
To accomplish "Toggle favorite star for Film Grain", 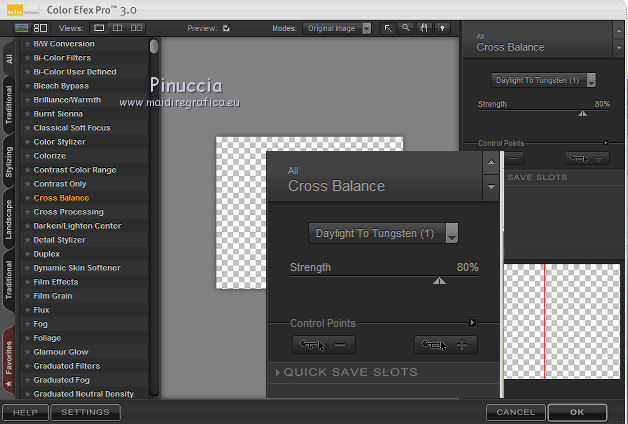I will pyautogui.click(x=27, y=296).
